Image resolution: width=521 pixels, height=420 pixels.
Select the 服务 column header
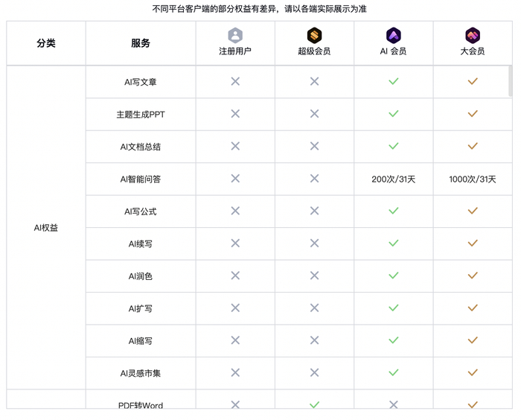coord(141,43)
